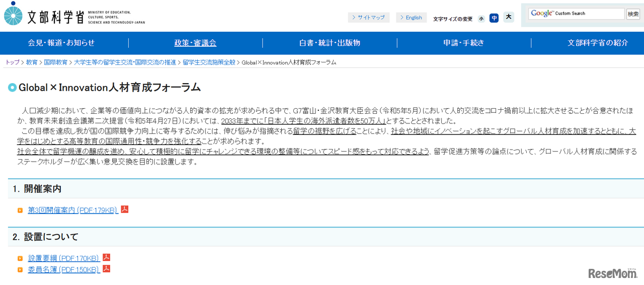The width and height of the screenshot is (644, 285).
Task: Click the 検索 search button
Action: [x=633, y=14]
